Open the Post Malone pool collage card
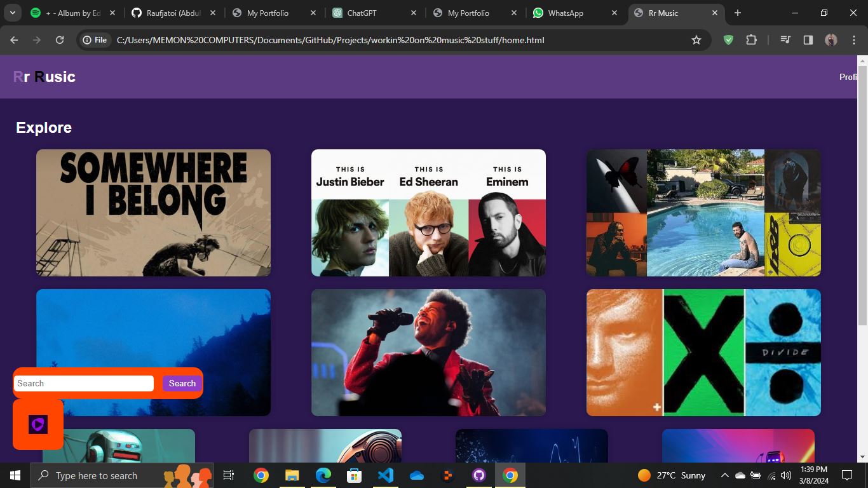Viewport: 868px width, 488px height. click(x=703, y=213)
